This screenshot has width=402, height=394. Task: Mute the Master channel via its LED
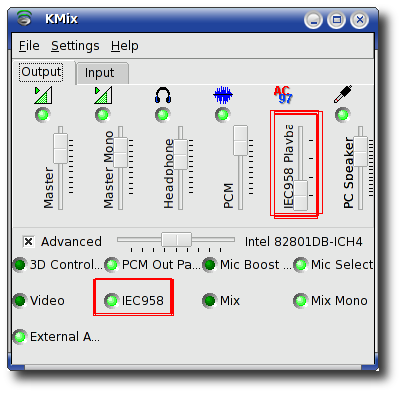43,115
